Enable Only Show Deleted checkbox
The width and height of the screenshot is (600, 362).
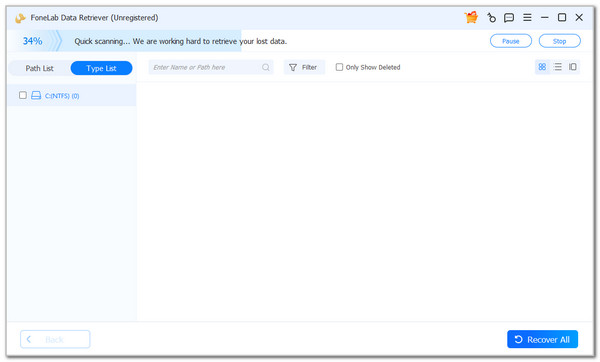pyautogui.click(x=339, y=67)
